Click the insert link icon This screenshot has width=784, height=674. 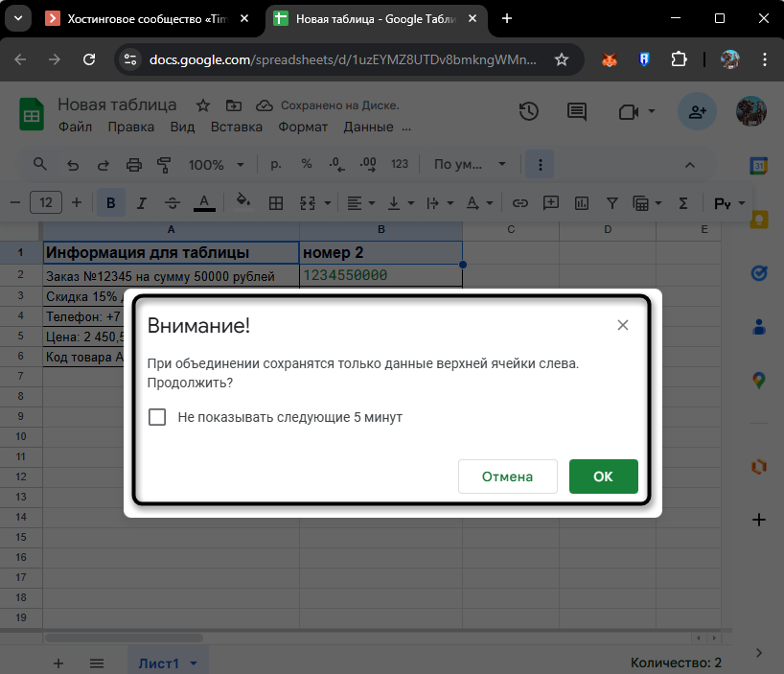pyautogui.click(x=520, y=203)
